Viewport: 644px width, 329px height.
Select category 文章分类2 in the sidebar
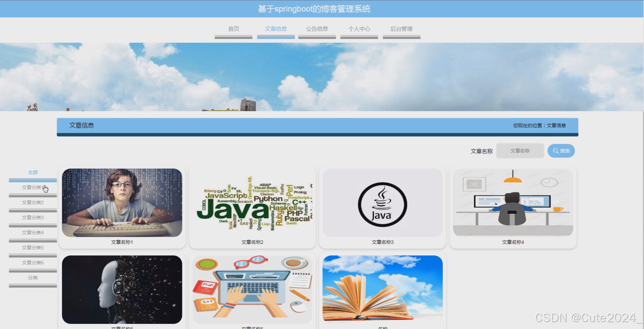point(32,202)
